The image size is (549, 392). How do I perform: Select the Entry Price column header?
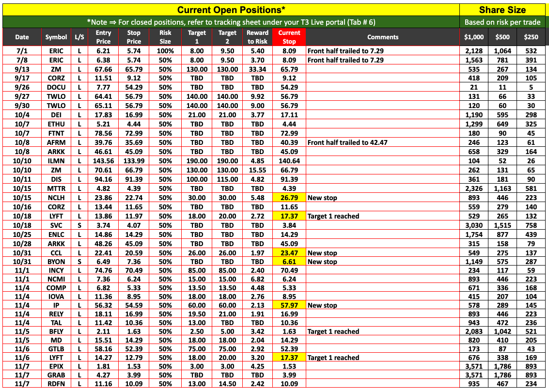click(x=103, y=37)
